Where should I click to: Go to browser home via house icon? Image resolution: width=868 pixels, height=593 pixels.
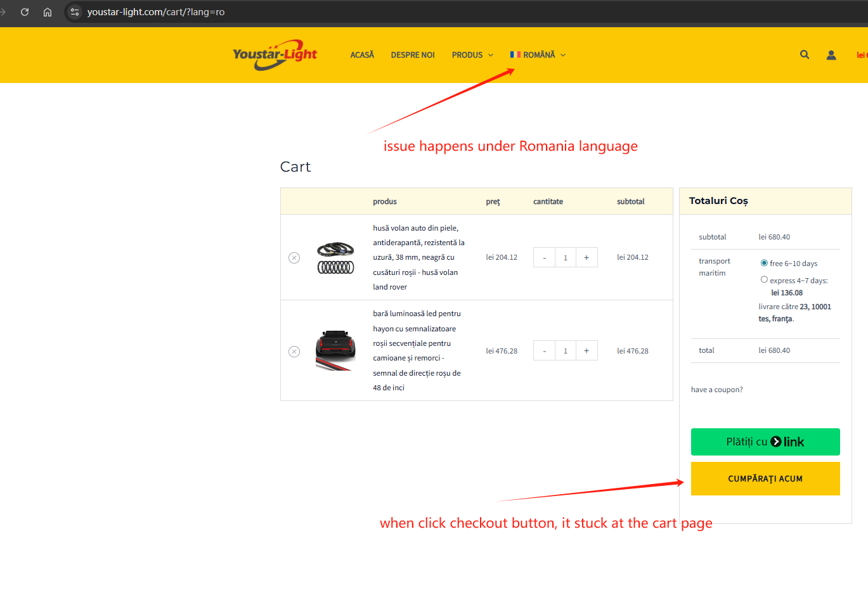(x=48, y=12)
